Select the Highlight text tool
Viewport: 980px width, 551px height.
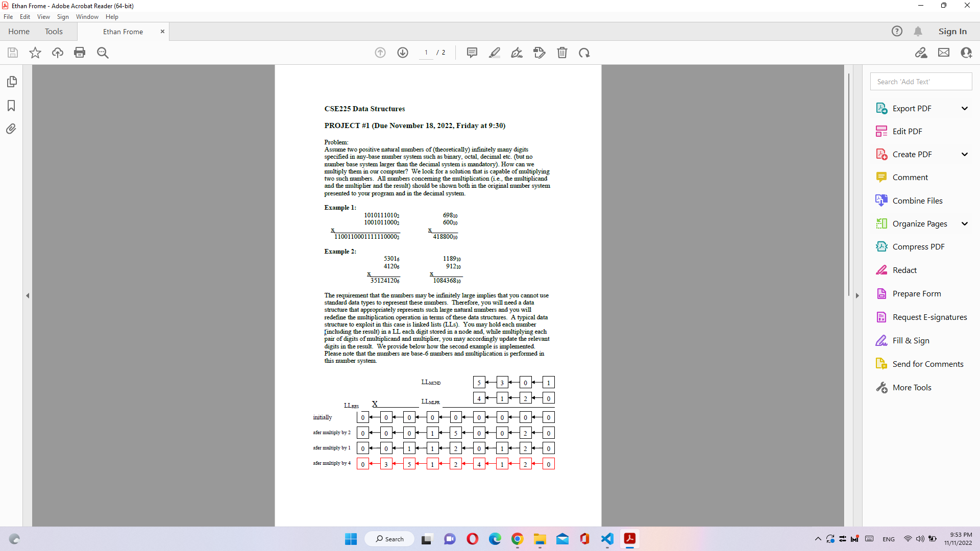[x=494, y=53]
